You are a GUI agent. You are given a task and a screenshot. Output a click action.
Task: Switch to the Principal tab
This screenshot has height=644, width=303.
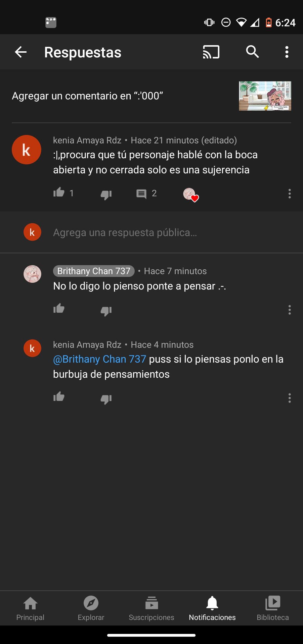(30, 608)
